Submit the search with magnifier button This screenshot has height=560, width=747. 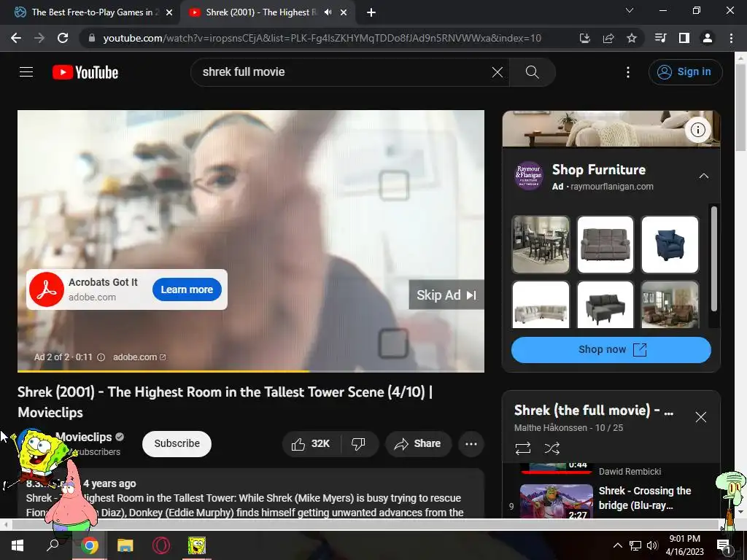click(x=532, y=72)
